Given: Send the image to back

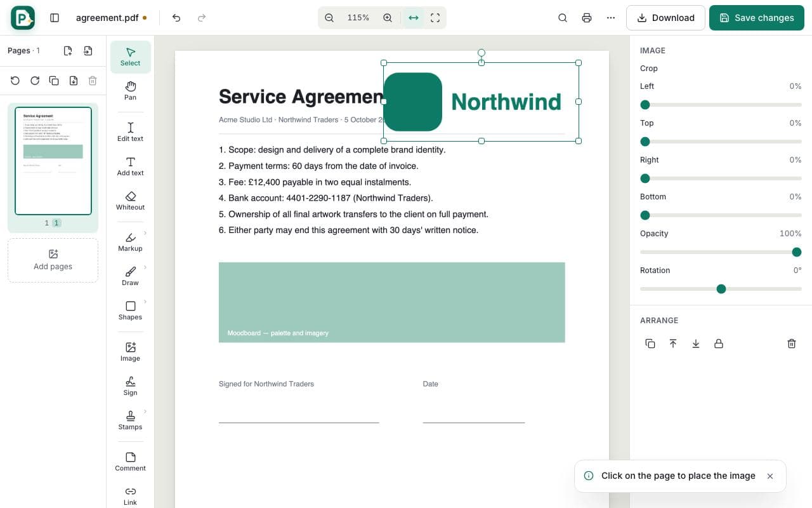Looking at the screenshot, I should click(x=696, y=344).
